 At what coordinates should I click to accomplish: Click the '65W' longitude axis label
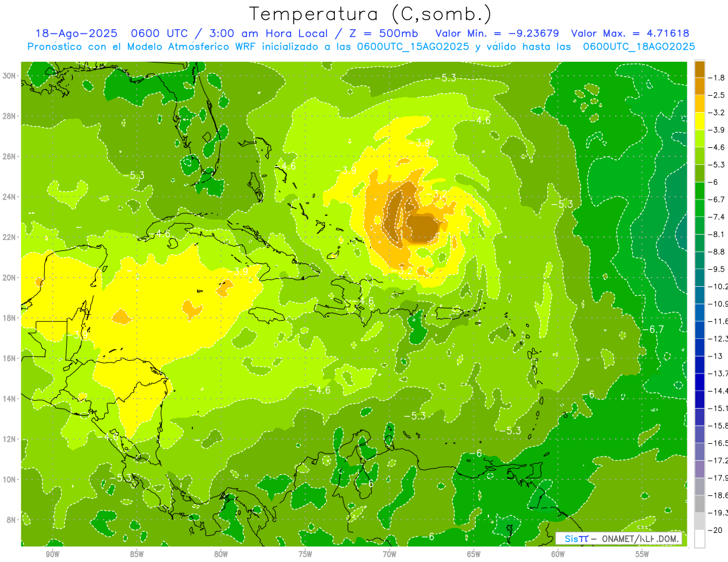pos(474,554)
